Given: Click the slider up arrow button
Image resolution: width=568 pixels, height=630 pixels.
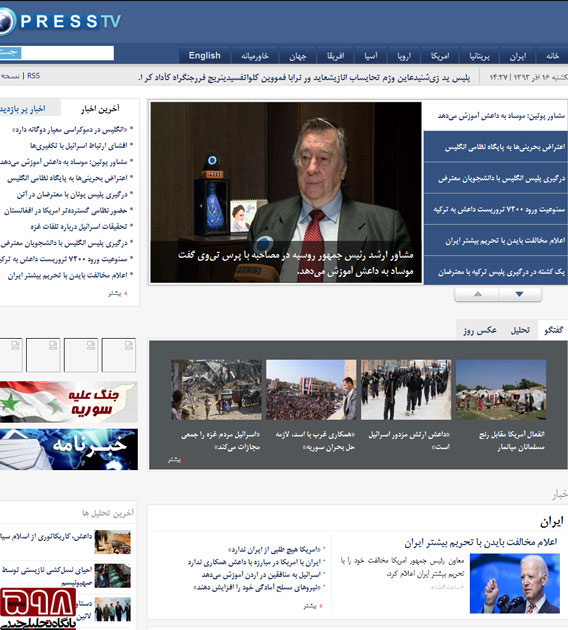Looking at the screenshot, I should [x=477, y=295].
